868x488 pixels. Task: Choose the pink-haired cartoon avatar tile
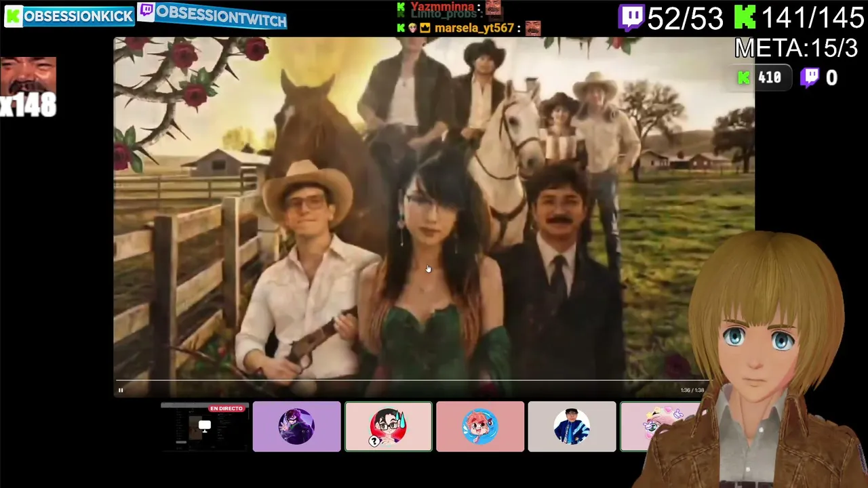tap(480, 426)
